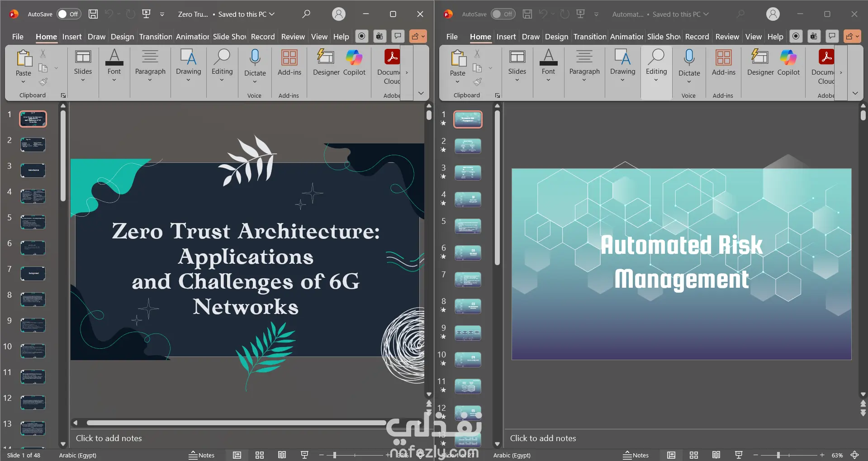Toggle AutoSave switch in right window
The width and height of the screenshot is (868, 461).
[x=503, y=14]
